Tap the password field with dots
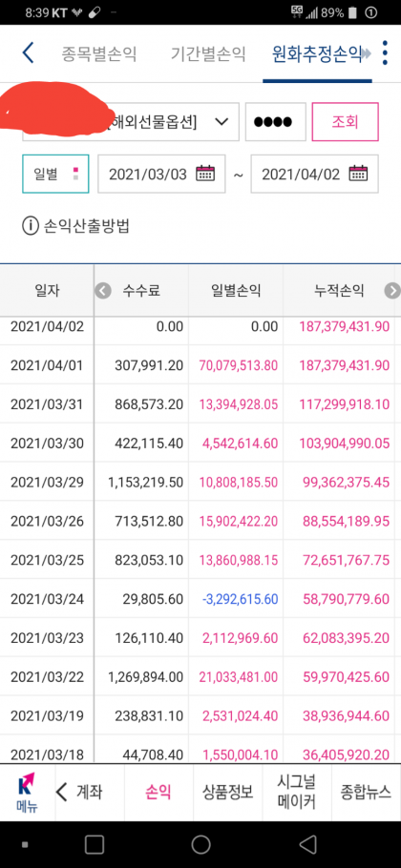The height and width of the screenshot is (868, 401). point(276,122)
